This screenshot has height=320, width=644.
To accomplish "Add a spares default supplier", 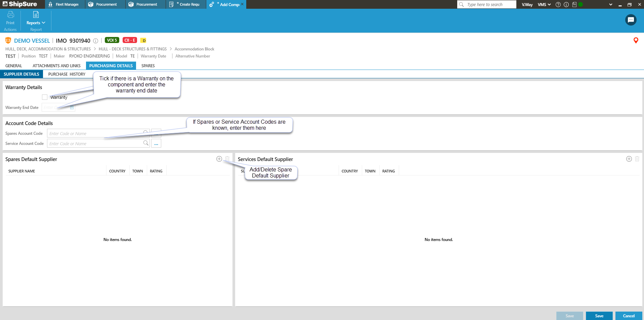I will (x=219, y=159).
